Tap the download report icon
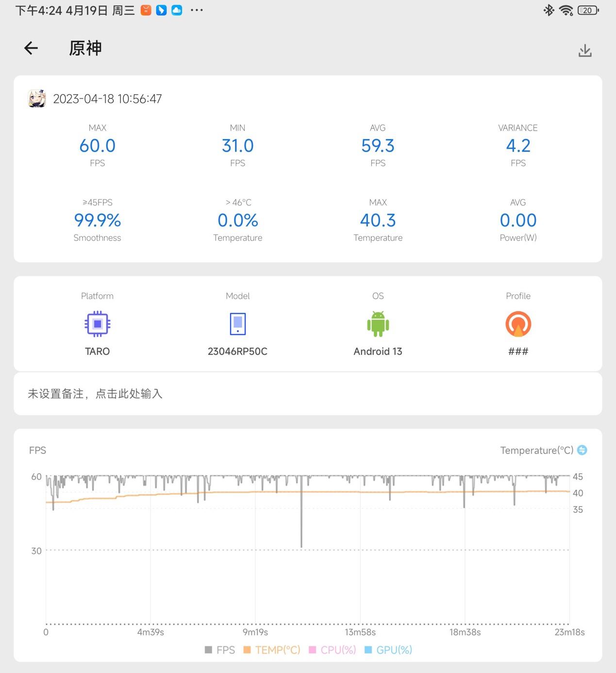The width and height of the screenshot is (616, 673). click(585, 50)
